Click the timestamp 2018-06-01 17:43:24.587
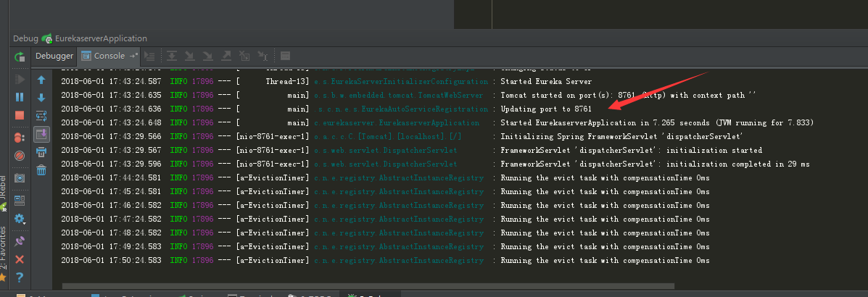The height and width of the screenshot is (297, 868). pyautogui.click(x=111, y=81)
